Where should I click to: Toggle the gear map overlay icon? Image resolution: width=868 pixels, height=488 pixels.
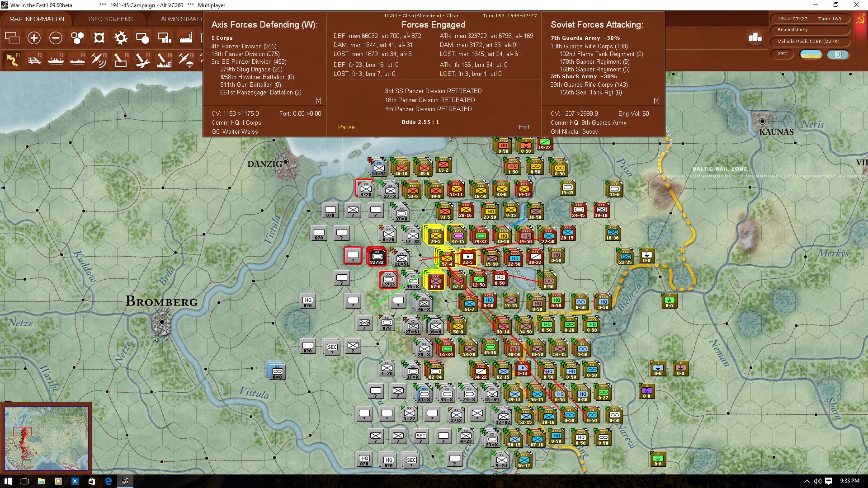tap(121, 38)
